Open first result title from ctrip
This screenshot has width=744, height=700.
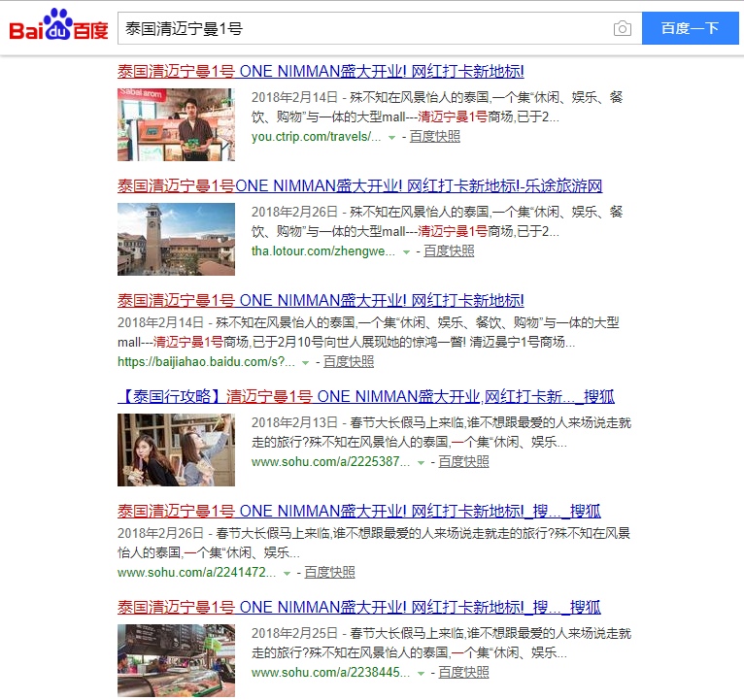(x=321, y=71)
